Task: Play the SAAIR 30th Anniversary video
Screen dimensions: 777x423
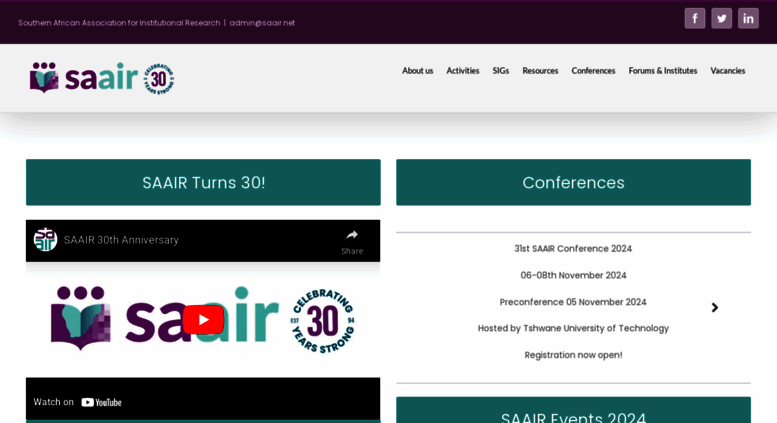Action: (203, 320)
